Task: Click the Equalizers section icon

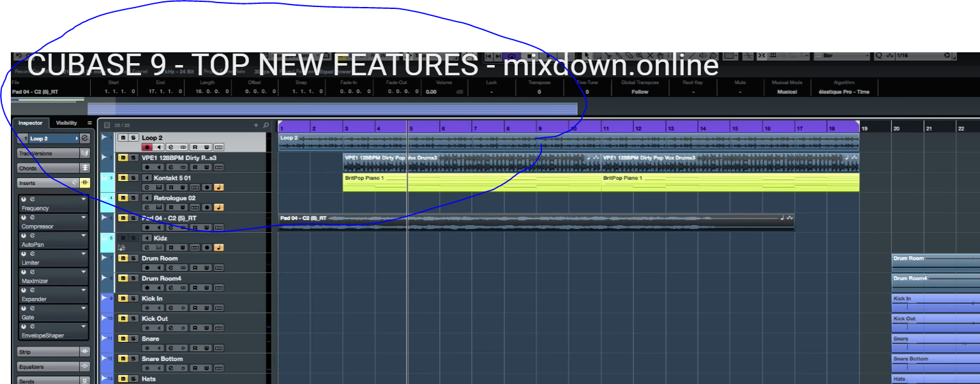Action: pos(85,366)
